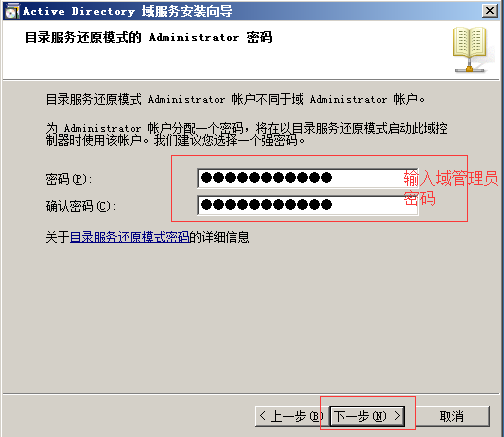
Task: Click the window title Active Directory 域服务安装向导
Action: (x=127, y=11)
